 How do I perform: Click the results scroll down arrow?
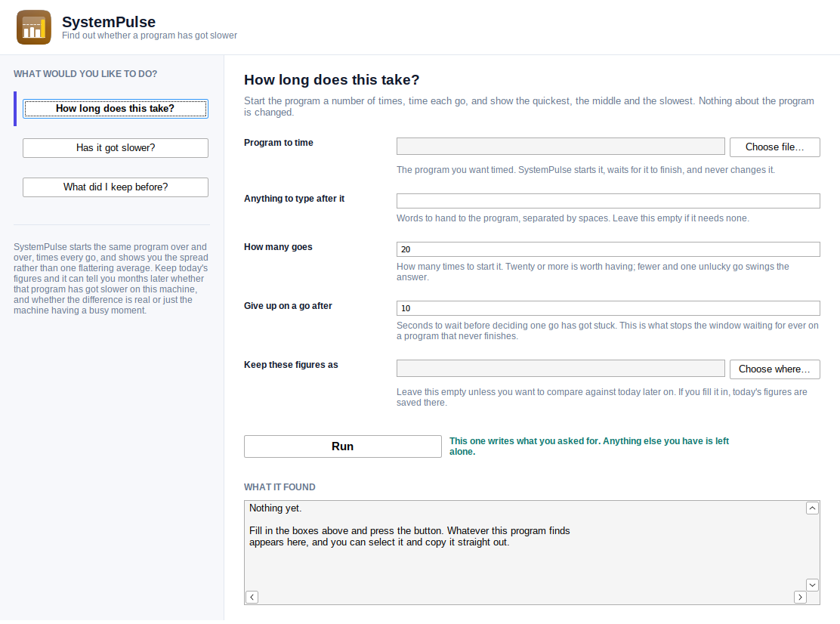[x=812, y=585]
